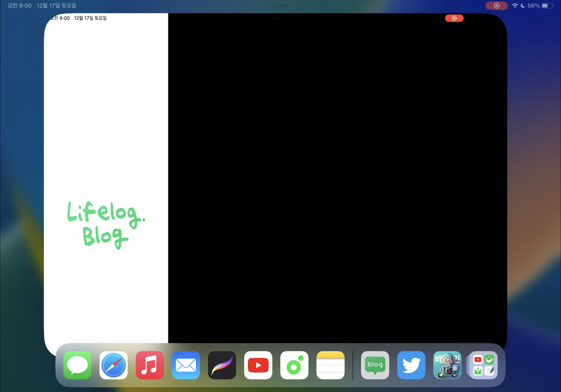Tap the moon Focus icon in status bar
Screen dimensions: 561x392
point(523,6)
